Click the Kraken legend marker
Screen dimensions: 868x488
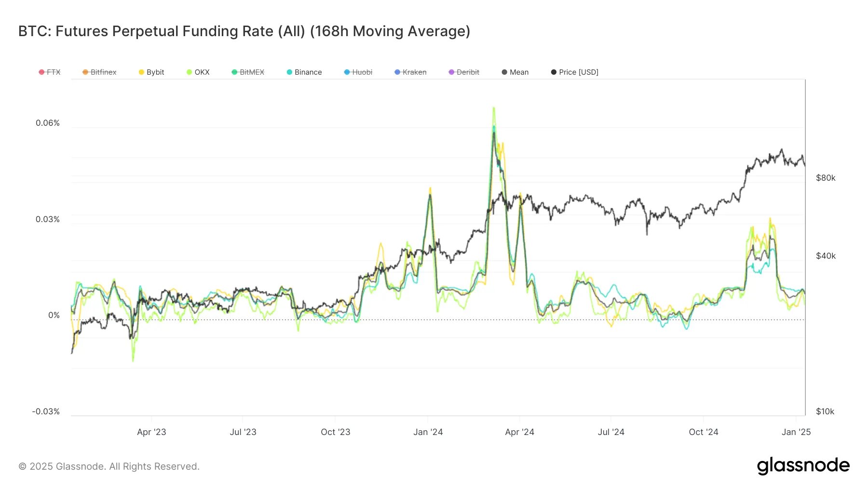(x=396, y=72)
